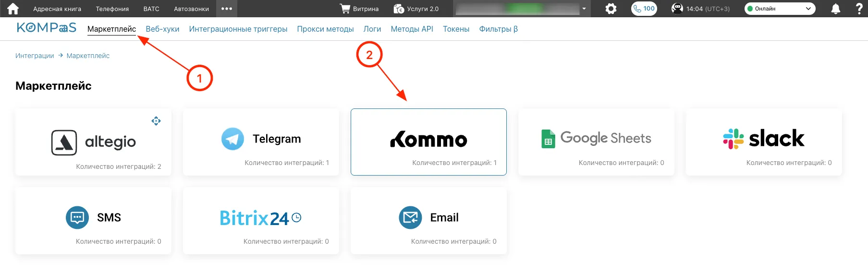Click the Витрина shopping cart icon
Screen dimensions: 868x273
(x=345, y=9)
